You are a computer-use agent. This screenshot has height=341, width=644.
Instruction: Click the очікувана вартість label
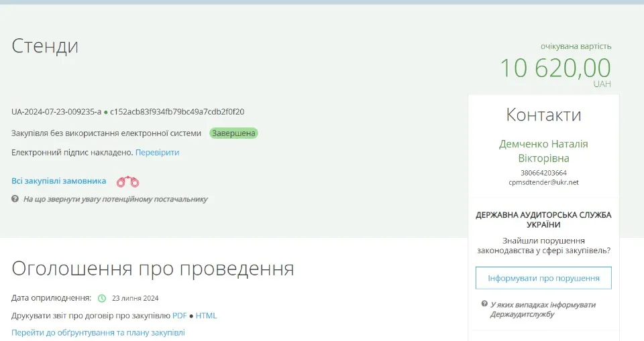pyautogui.click(x=576, y=46)
